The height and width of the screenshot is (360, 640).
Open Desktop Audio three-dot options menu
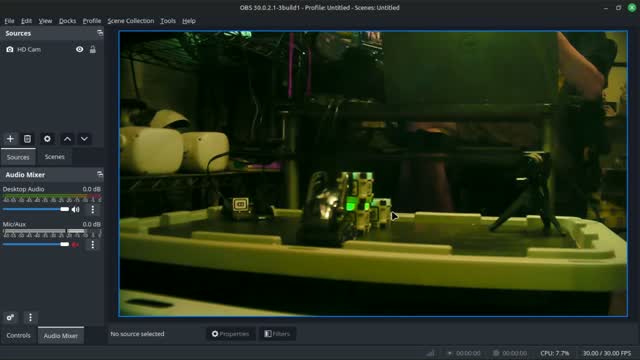pyautogui.click(x=93, y=209)
